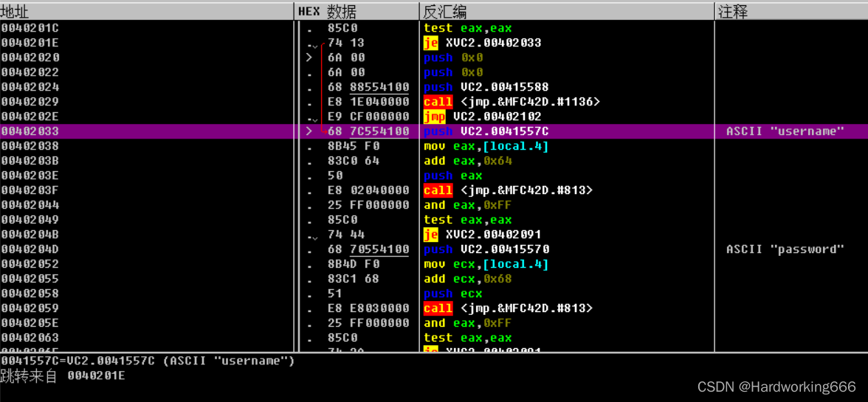Select address 00402052
Viewport: 868px width, 402px height.
(30, 264)
